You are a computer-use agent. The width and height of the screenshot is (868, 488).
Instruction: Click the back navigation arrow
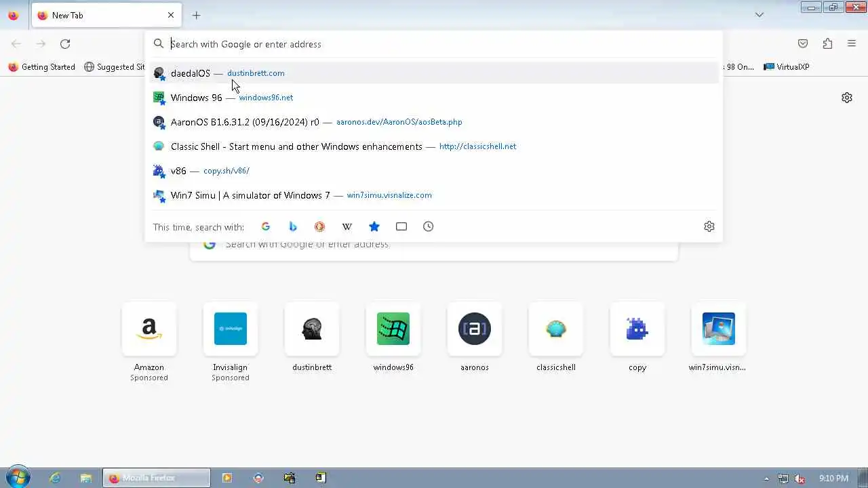[16, 44]
